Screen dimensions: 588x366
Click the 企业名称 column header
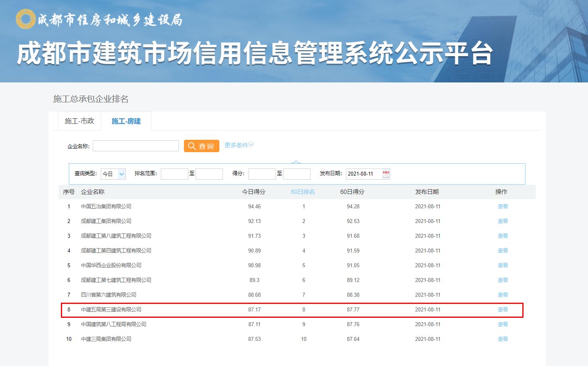click(93, 192)
